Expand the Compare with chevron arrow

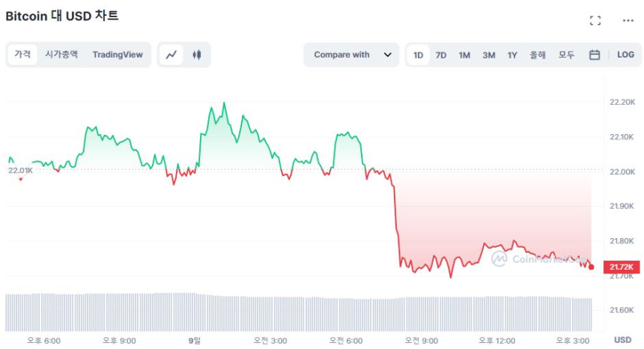point(387,55)
